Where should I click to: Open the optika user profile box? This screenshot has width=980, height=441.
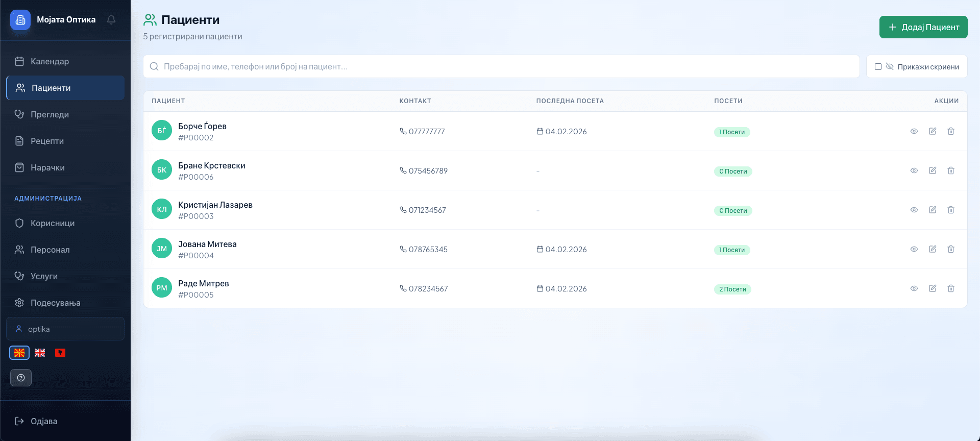tap(65, 329)
